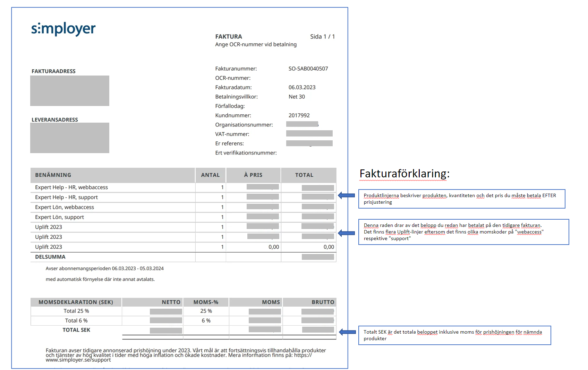Click the MOMSDEKLARATION (SEK) header

[x=76, y=302]
